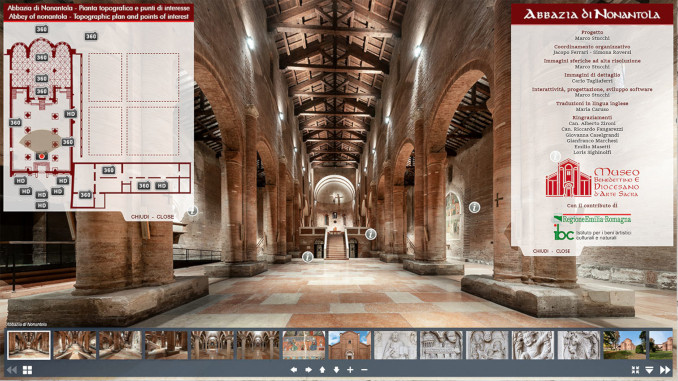Open the 360 marker on the nave's left wall

click(15, 123)
